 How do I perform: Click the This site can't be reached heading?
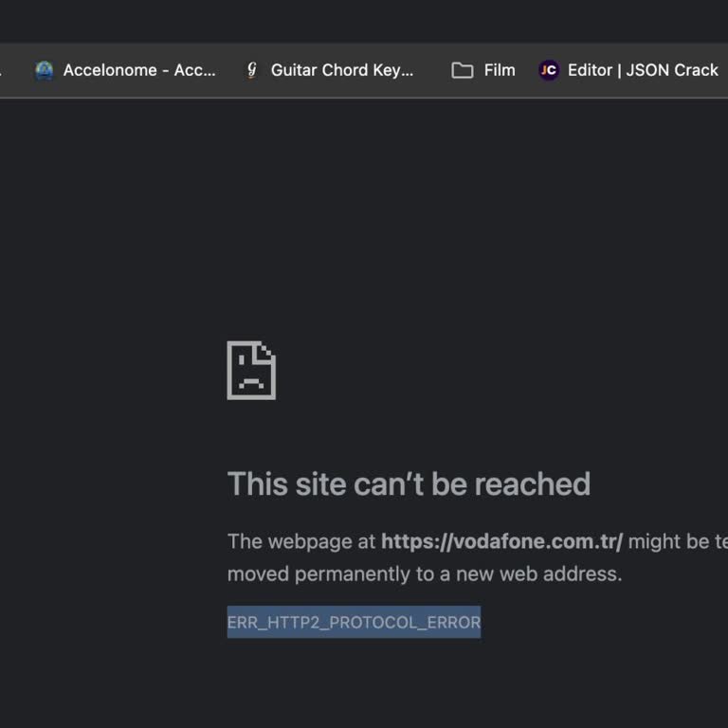point(409,483)
